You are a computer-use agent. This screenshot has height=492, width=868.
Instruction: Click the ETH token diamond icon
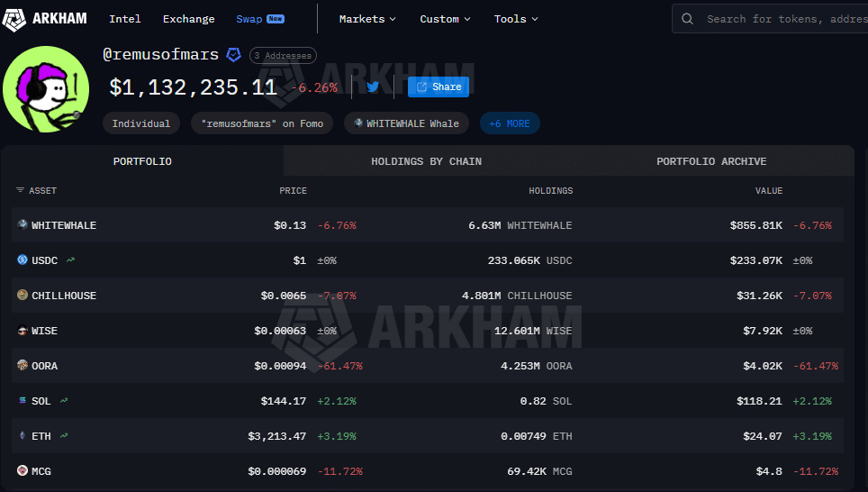click(x=23, y=436)
